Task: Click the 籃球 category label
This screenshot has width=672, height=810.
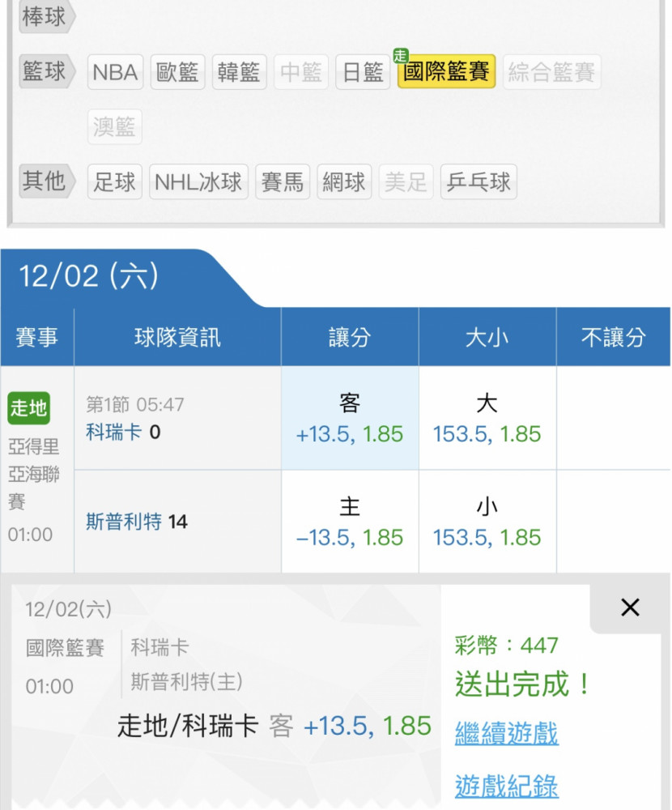Action: point(47,70)
